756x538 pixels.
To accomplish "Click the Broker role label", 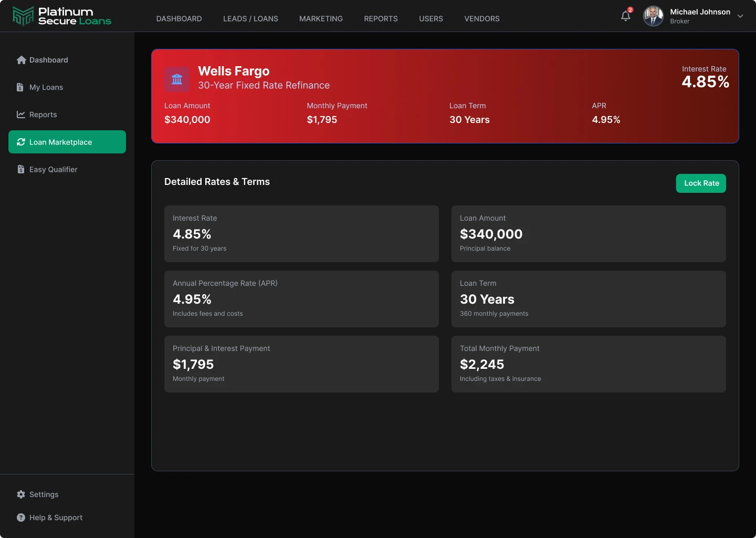I will [x=679, y=22].
